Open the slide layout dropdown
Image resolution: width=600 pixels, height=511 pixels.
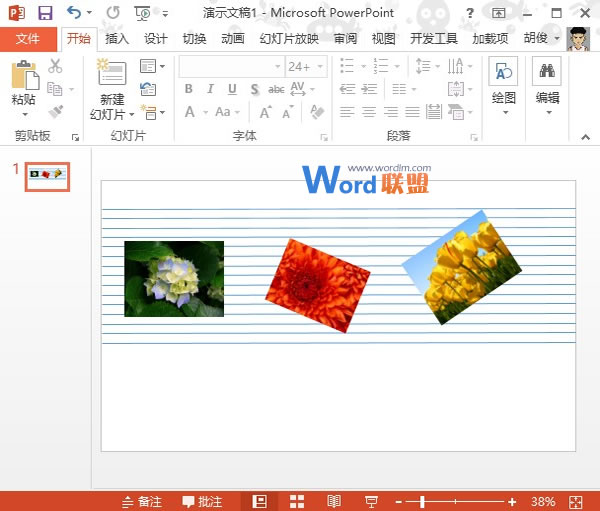pos(152,66)
